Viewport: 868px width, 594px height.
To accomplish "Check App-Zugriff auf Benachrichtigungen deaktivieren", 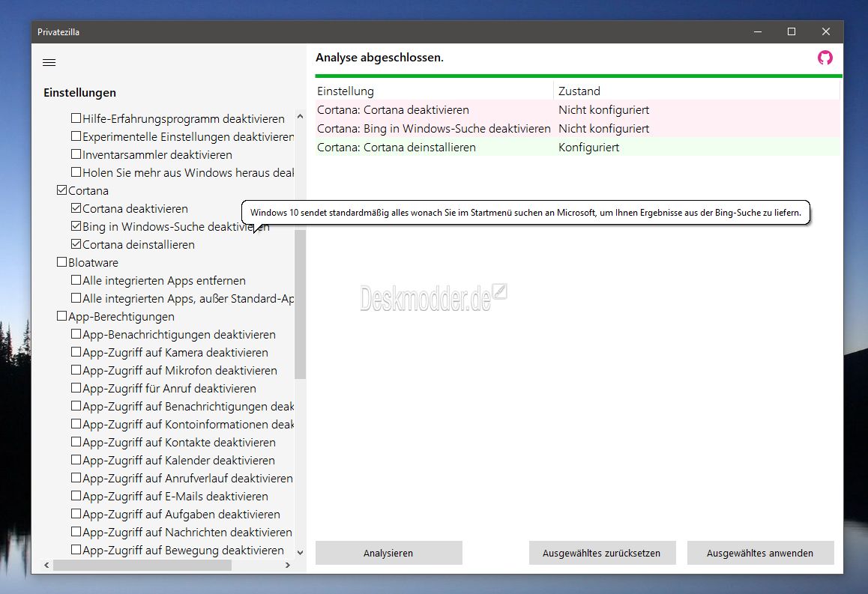I will [x=76, y=406].
